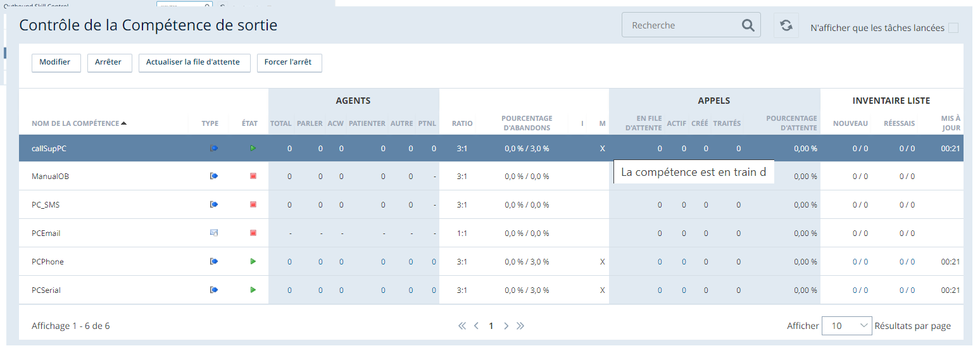Image resolution: width=980 pixels, height=353 pixels.
Task: Click the PCPhone M column X mark
Action: (602, 261)
